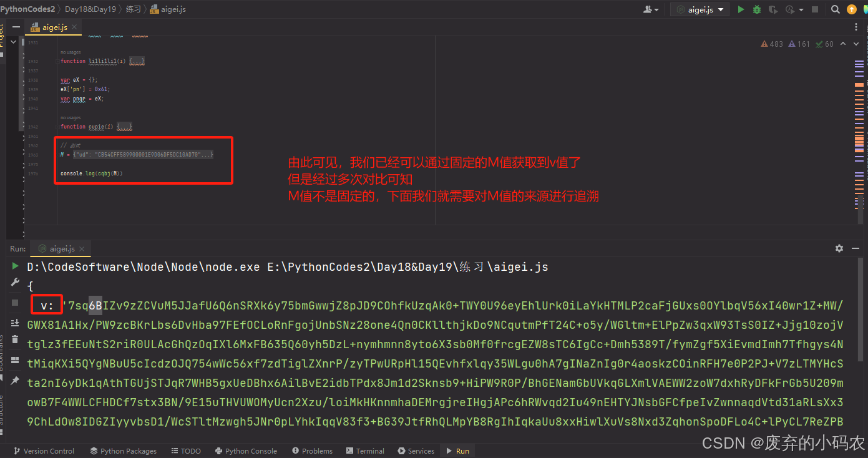
Task: Click console.log(cqbj(M)) line
Action: coord(92,173)
